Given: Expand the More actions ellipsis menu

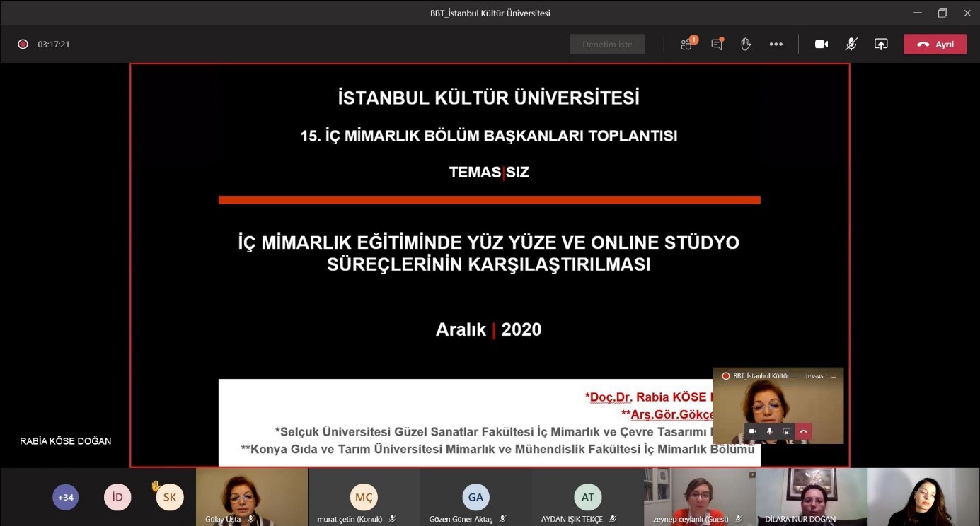Looking at the screenshot, I should point(776,44).
